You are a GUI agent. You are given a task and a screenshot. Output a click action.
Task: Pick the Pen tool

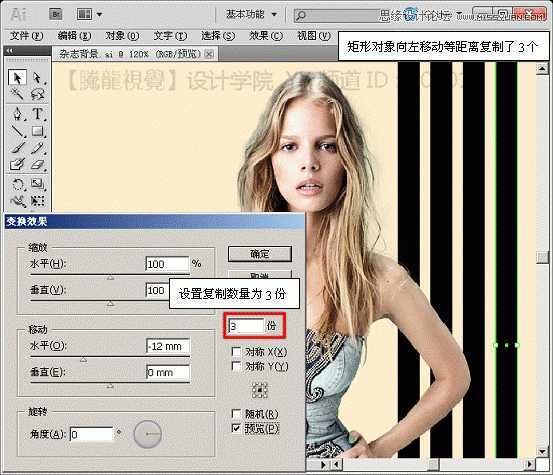17,114
